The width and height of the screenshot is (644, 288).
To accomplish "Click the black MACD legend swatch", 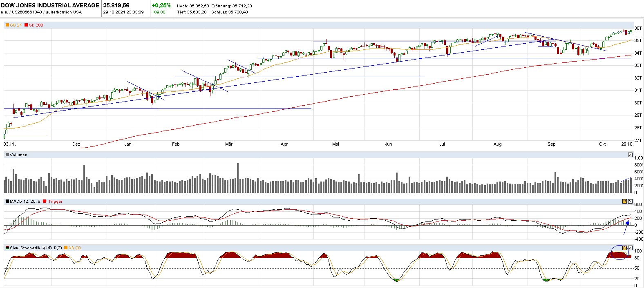I will 7,202.
